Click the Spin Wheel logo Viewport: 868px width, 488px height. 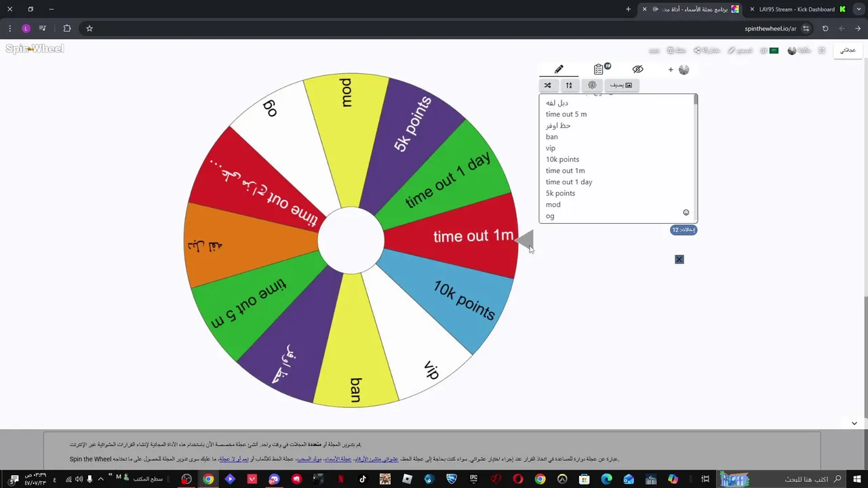coord(35,49)
